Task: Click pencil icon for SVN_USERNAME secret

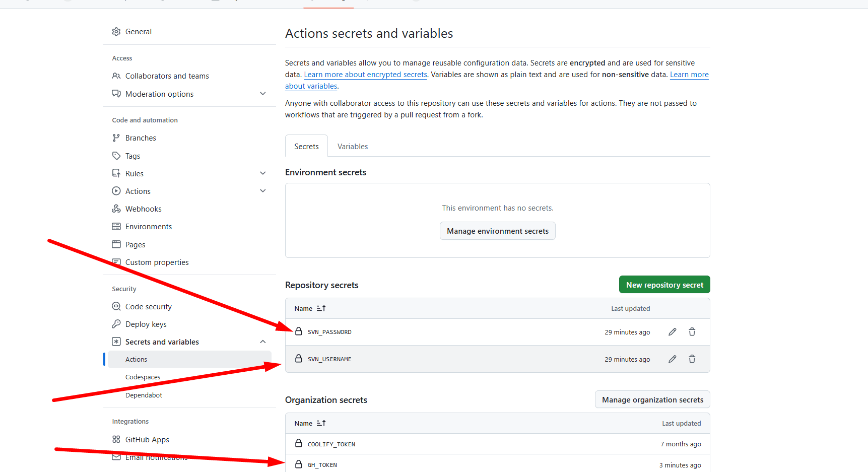Action: coord(672,359)
